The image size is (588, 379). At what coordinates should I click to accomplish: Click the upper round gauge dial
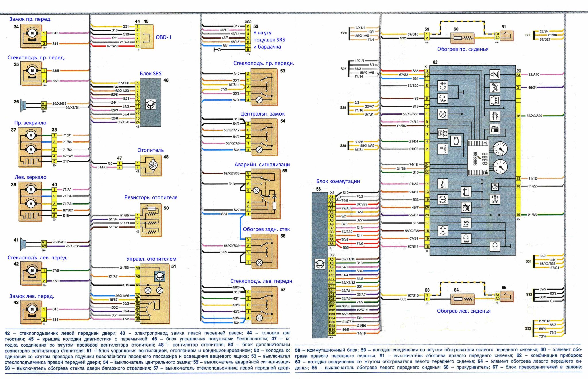coord(500,149)
